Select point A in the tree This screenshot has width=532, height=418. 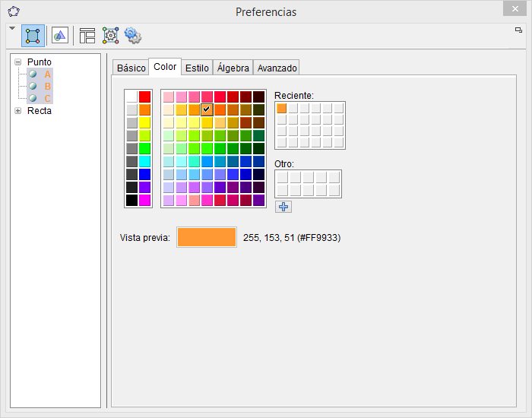[x=47, y=74]
